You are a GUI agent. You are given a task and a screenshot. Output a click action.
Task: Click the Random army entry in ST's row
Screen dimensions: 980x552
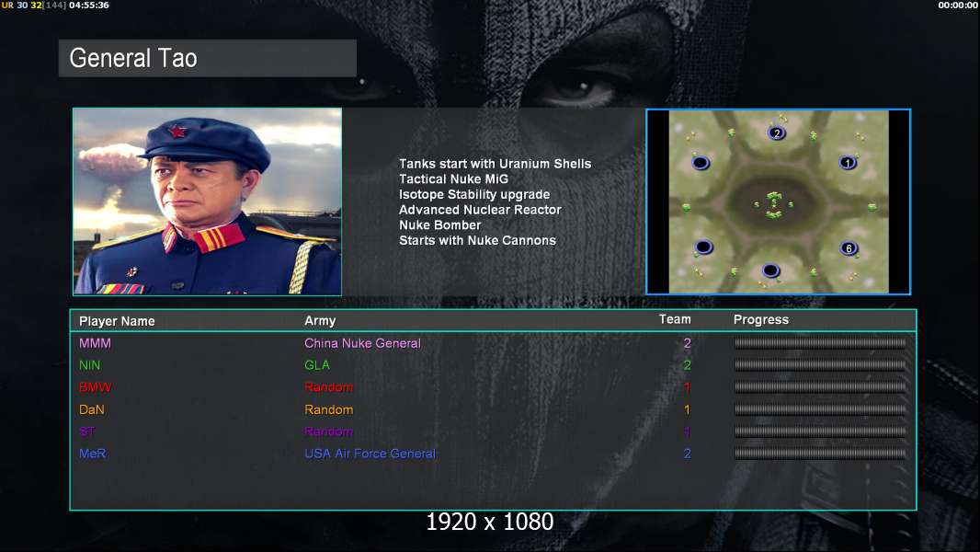click(329, 432)
